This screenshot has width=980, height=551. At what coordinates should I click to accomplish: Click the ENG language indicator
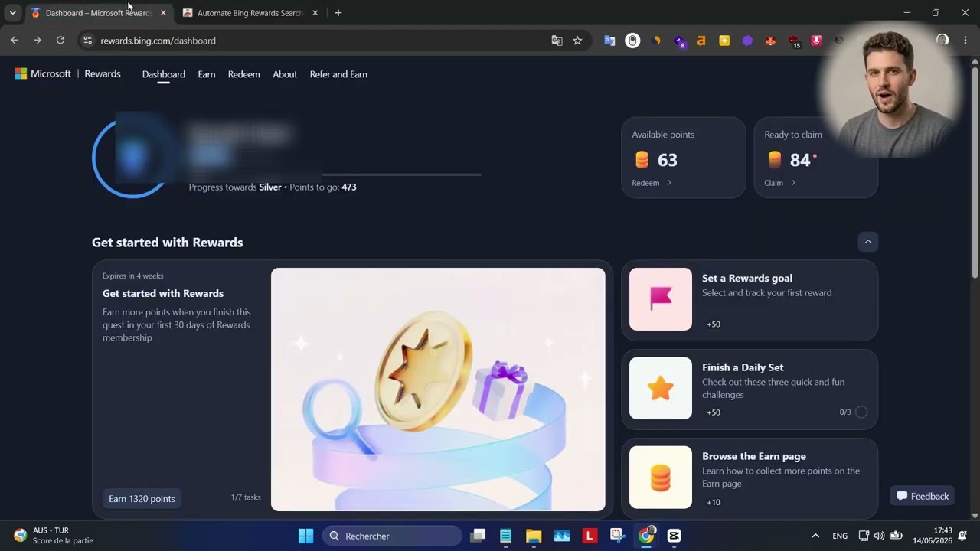click(840, 536)
